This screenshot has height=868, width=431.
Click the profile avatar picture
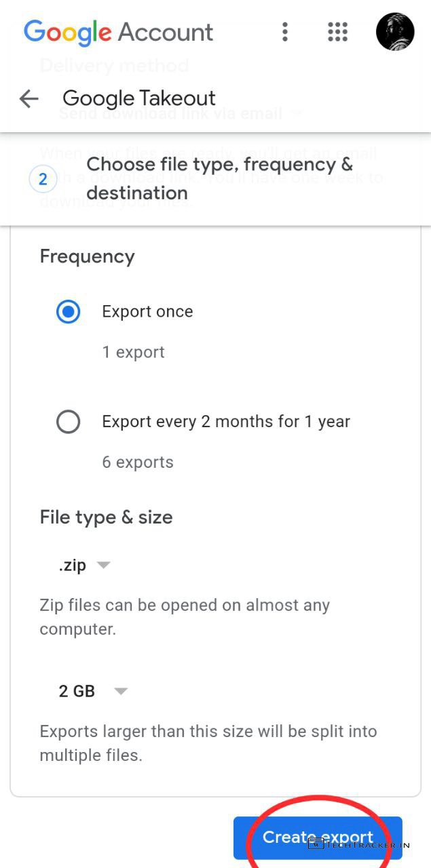coord(395,31)
